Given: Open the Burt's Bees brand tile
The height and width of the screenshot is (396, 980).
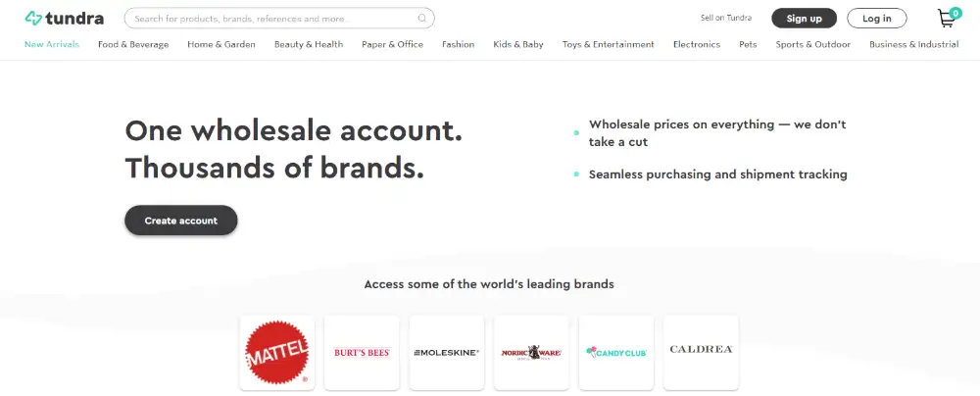Looking at the screenshot, I should click(362, 353).
